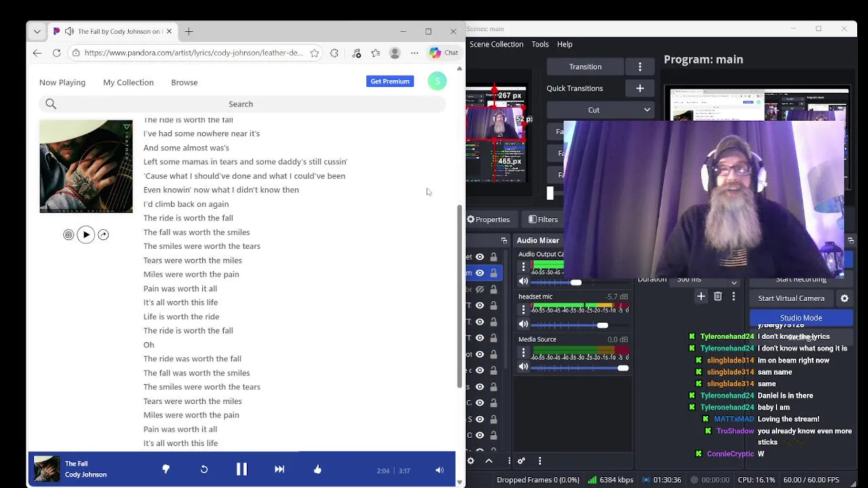The height and width of the screenshot is (488, 868).
Task: Click the Pandora Search input field
Action: [x=241, y=104]
